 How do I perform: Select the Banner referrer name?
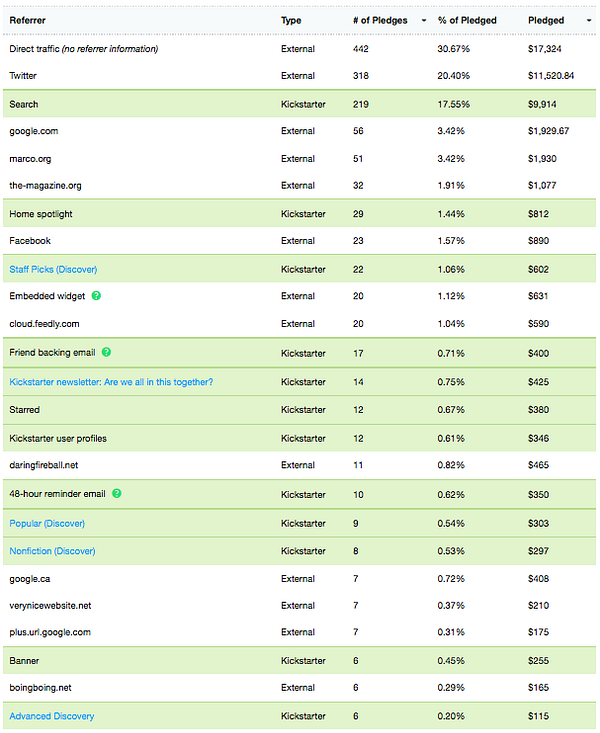pyautogui.click(x=24, y=661)
